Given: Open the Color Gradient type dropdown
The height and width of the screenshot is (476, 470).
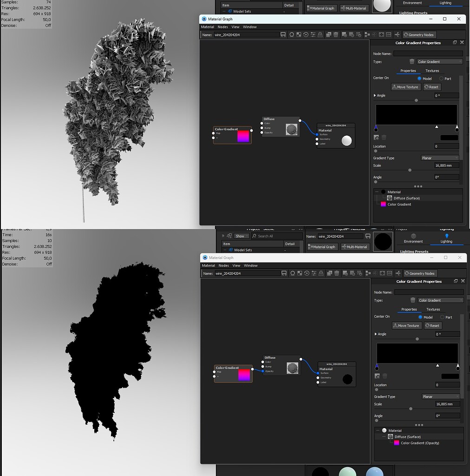Looking at the screenshot, I should click(439, 61).
